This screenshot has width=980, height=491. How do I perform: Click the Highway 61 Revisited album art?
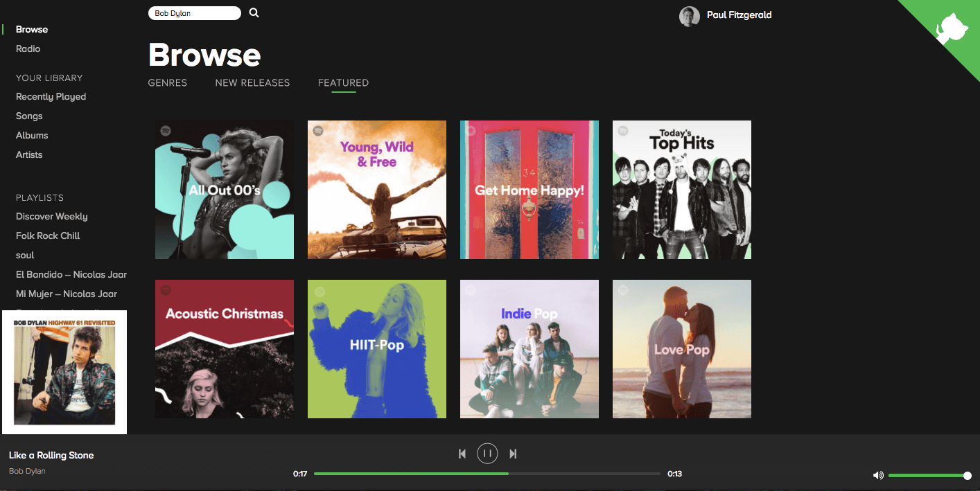64,372
